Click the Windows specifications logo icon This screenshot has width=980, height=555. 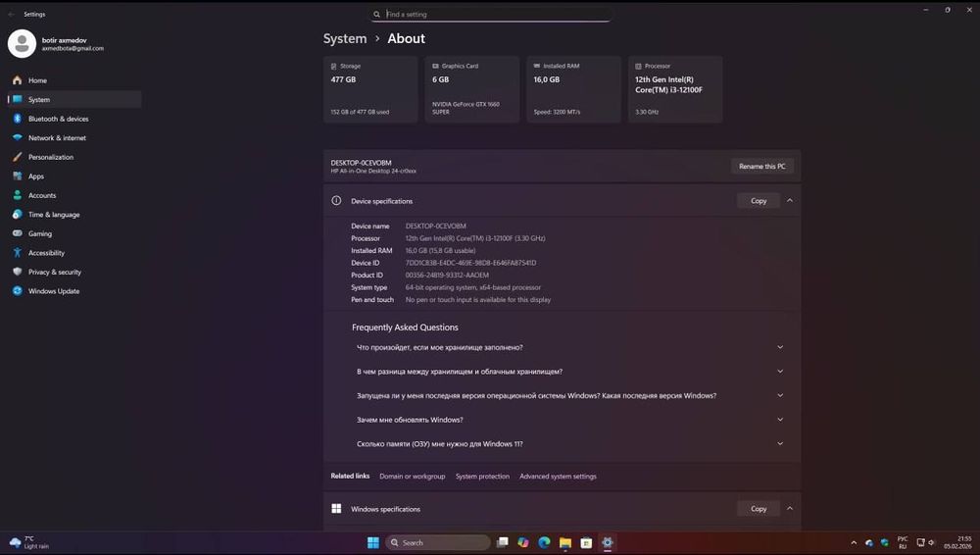point(336,509)
